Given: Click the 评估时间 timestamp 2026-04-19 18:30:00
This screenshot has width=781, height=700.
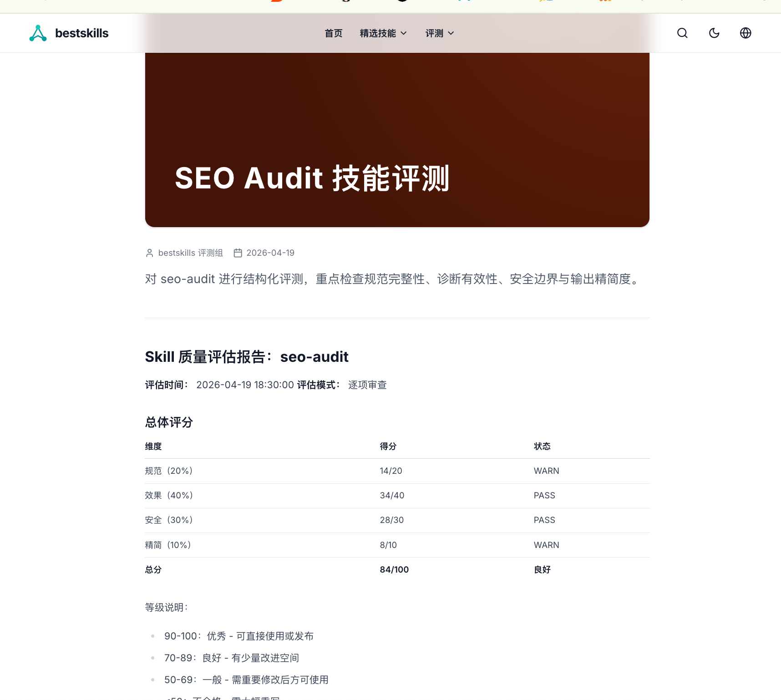Looking at the screenshot, I should click(x=245, y=385).
